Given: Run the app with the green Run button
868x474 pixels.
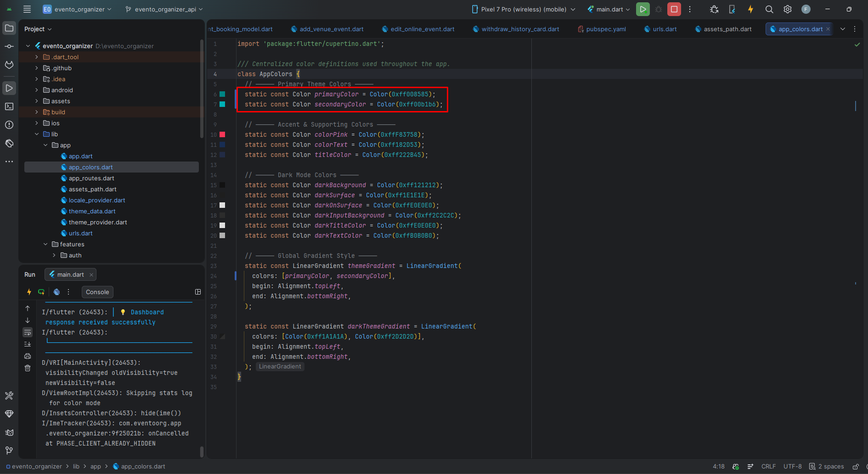Looking at the screenshot, I should [x=643, y=9].
